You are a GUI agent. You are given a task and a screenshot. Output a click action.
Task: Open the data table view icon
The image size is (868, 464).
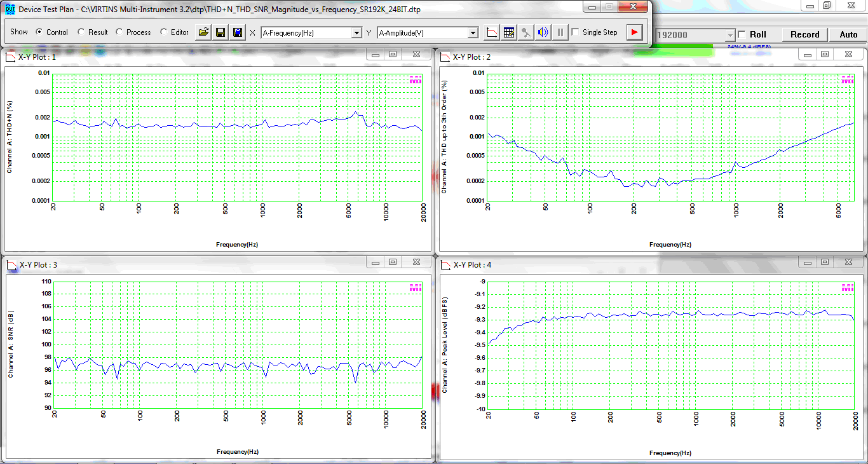tap(509, 32)
